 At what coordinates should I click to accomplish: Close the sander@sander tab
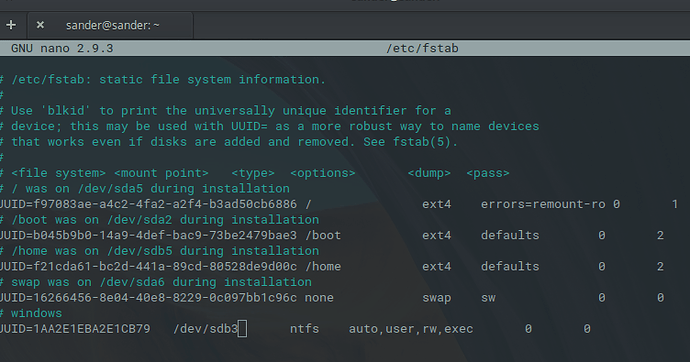click(x=40, y=25)
